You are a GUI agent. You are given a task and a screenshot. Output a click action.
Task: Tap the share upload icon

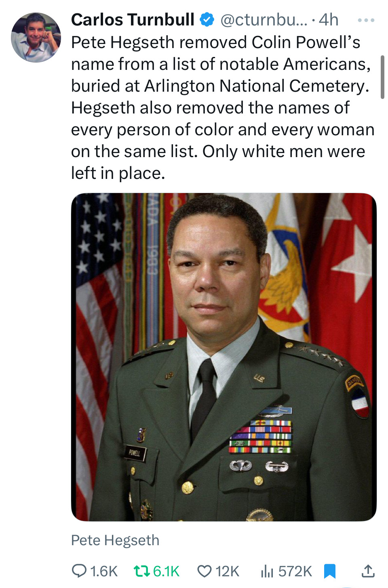tap(367, 571)
